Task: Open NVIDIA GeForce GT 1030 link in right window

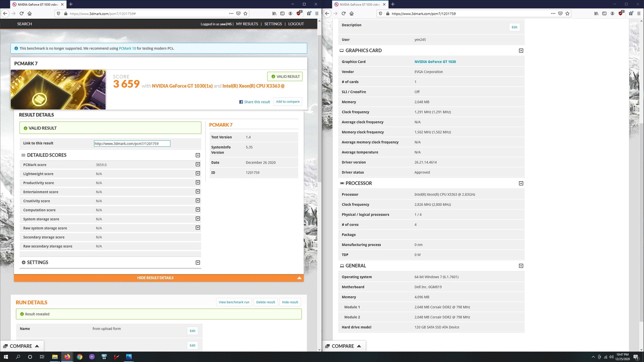Action: click(435, 62)
